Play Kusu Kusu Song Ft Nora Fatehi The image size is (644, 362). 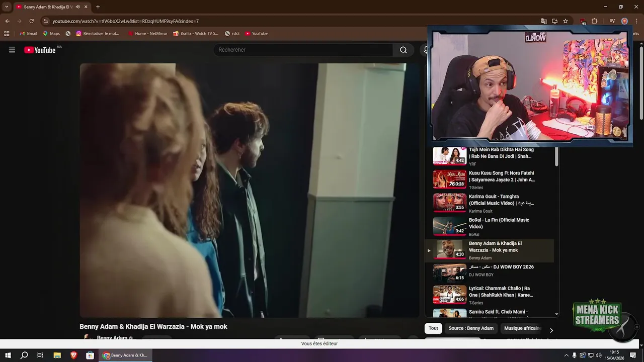[489, 179]
